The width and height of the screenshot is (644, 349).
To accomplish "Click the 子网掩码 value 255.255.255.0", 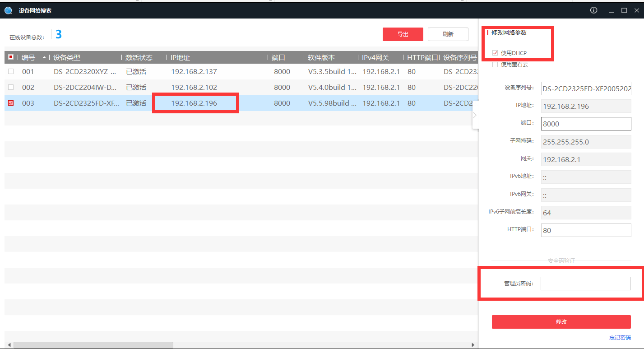I will pos(586,142).
